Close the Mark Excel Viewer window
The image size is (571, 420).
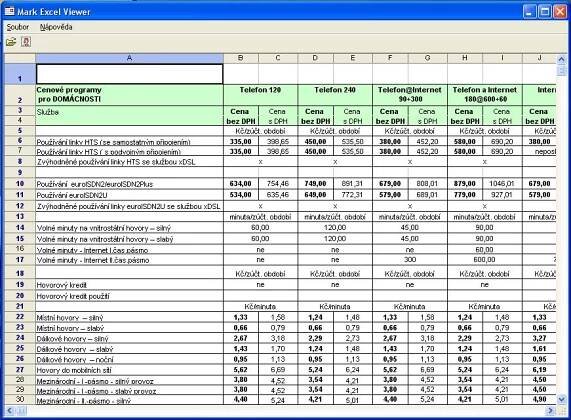(559, 12)
